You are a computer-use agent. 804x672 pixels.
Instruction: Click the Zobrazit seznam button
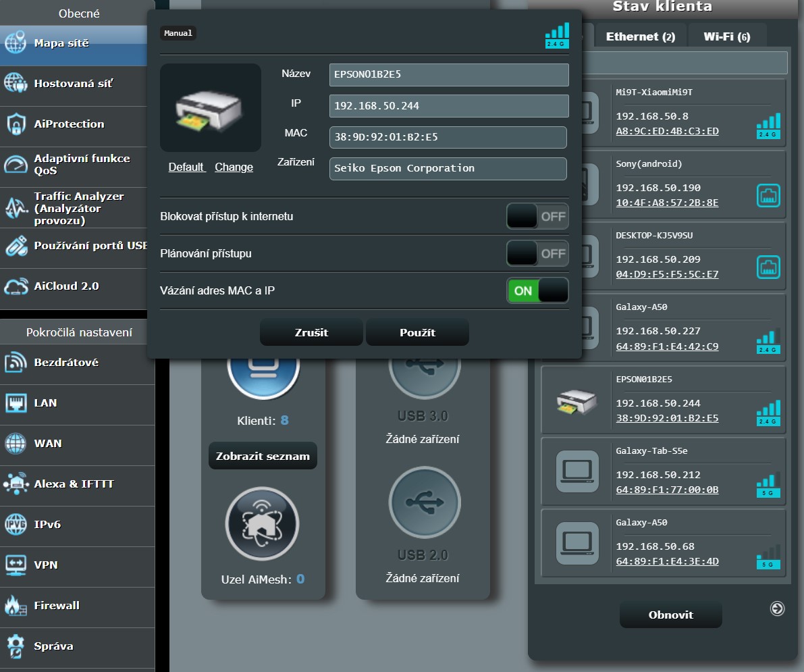[263, 457]
